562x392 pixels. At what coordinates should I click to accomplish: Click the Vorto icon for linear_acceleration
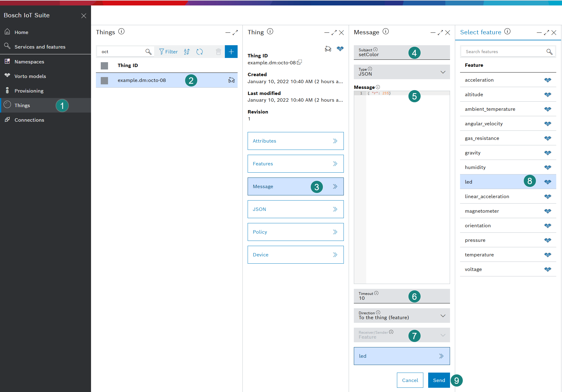pos(548,197)
